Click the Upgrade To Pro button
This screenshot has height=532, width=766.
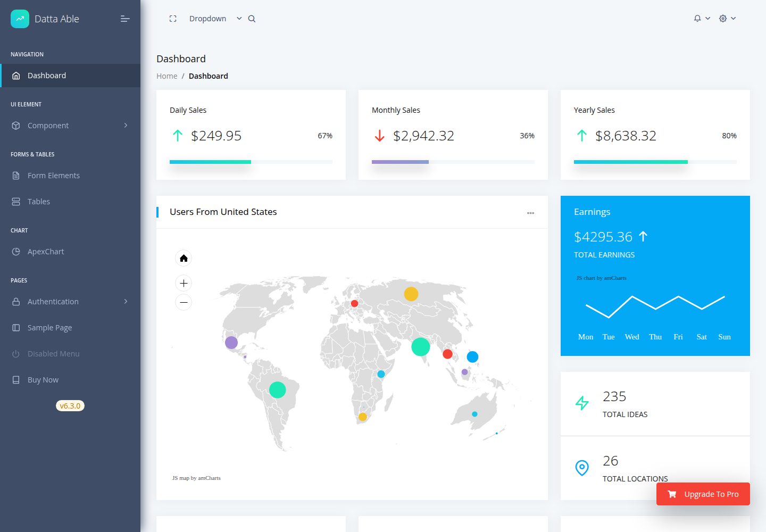click(x=703, y=494)
